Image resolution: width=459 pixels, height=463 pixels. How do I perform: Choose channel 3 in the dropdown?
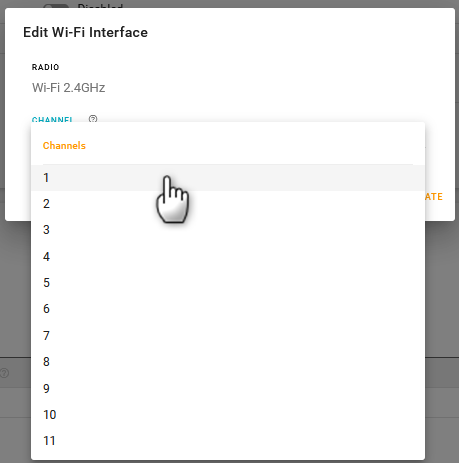228,230
